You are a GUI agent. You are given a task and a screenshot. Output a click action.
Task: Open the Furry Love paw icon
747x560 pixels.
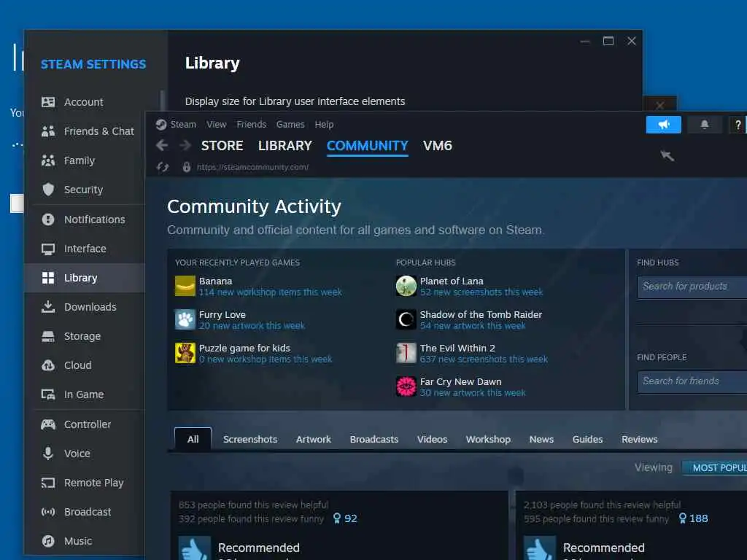[x=185, y=319]
